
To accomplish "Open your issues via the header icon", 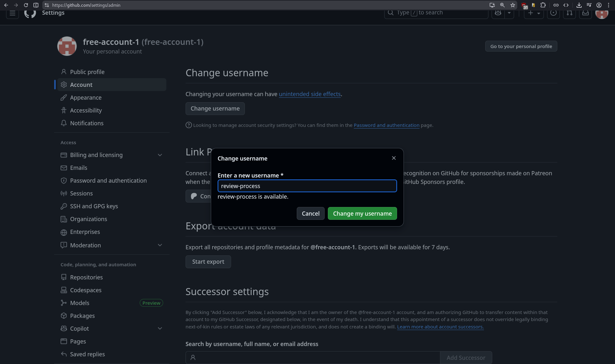I will tap(553, 13).
